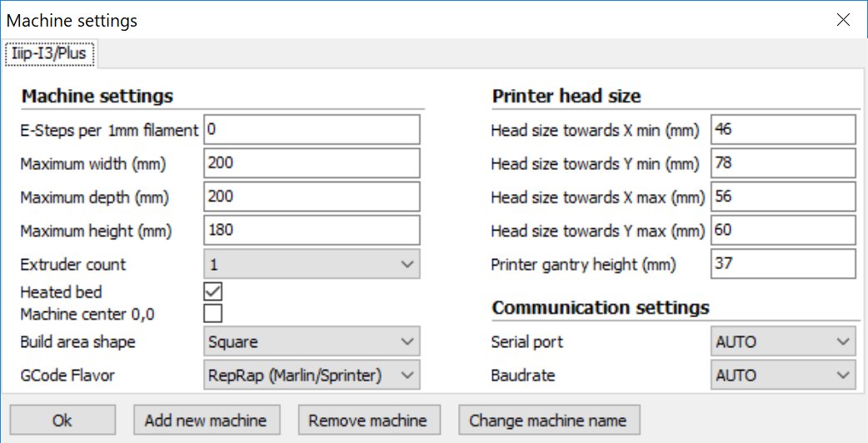Close the Machine settings window
The height and width of the screenshot is (443, 868).
[x=843, y=20]
